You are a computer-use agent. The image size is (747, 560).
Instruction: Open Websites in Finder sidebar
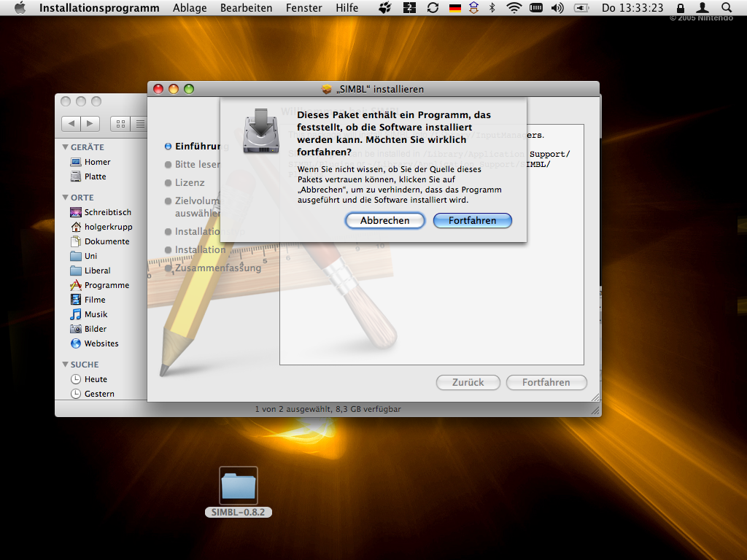pos(94,343)
